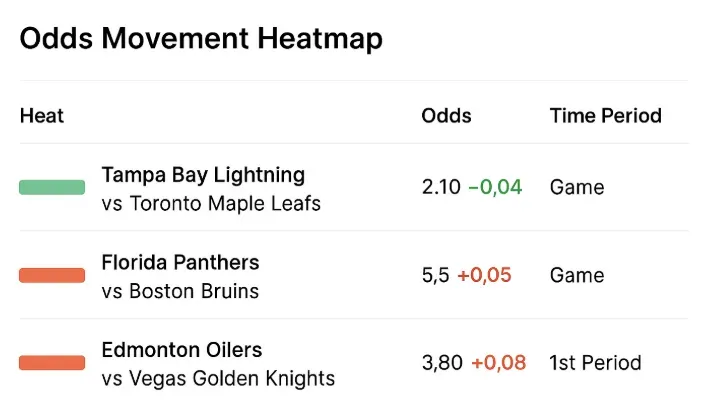Image resolution: width=702 pixels, height=407 pixels.
Task: Click the 1st Period time label
Action: click(x=595, y=363)
